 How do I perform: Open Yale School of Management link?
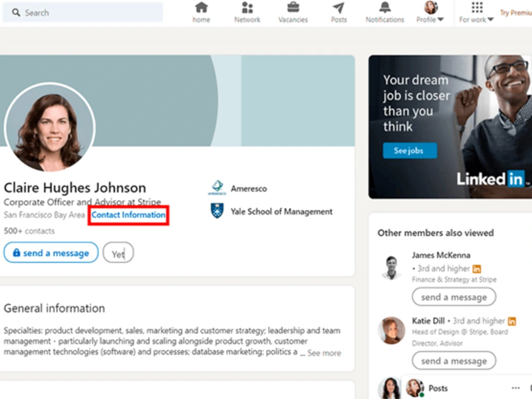281,212
